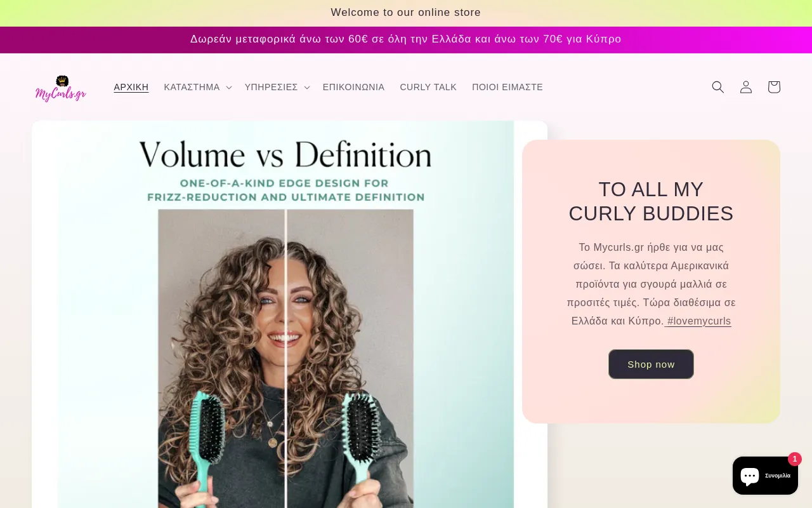Viewport: 812px width, 508px height.
Task: Expand the ΥΠΗΡΕΣΙΕΣ dropdown menu
Action: point(277,87)
